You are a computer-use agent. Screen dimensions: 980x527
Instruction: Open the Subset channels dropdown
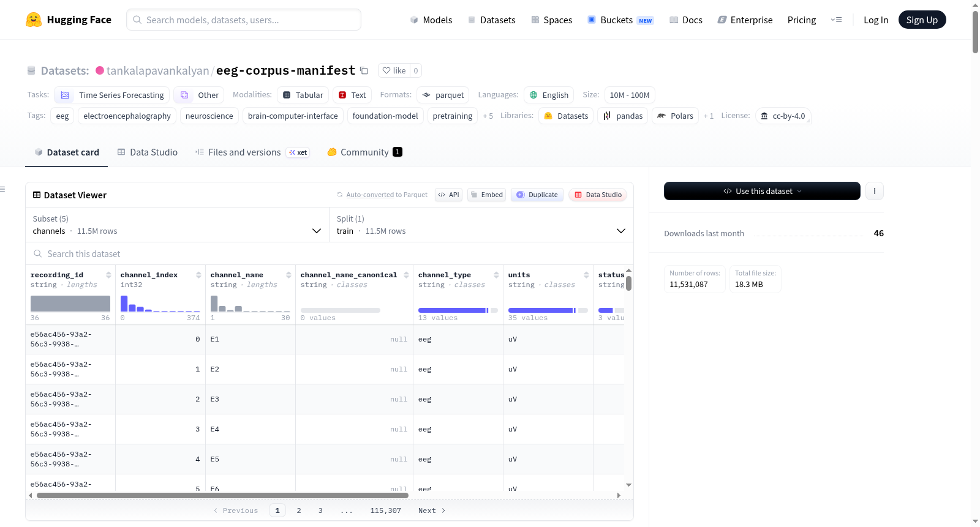177,225
